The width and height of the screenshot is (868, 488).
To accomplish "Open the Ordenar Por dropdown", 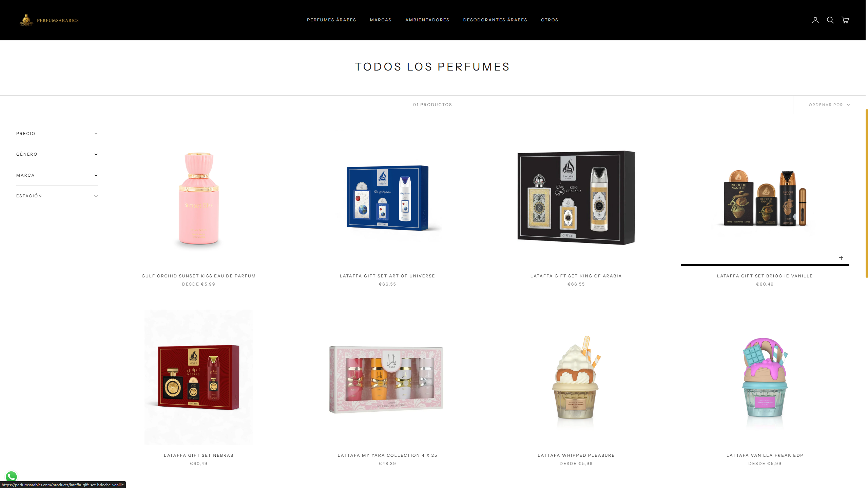I will coord(829,105).
